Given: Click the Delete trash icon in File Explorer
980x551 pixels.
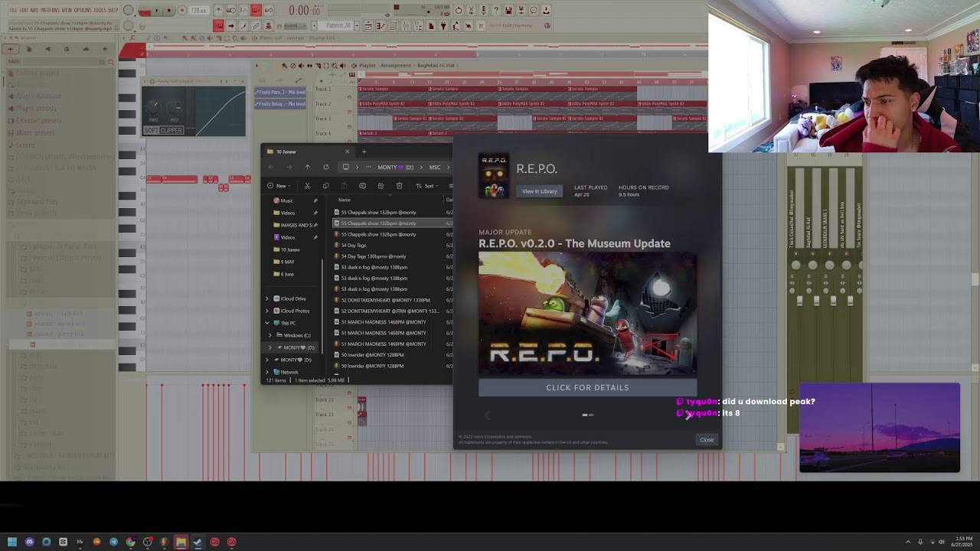Looking at the screenshot, I should coord(399,186).
